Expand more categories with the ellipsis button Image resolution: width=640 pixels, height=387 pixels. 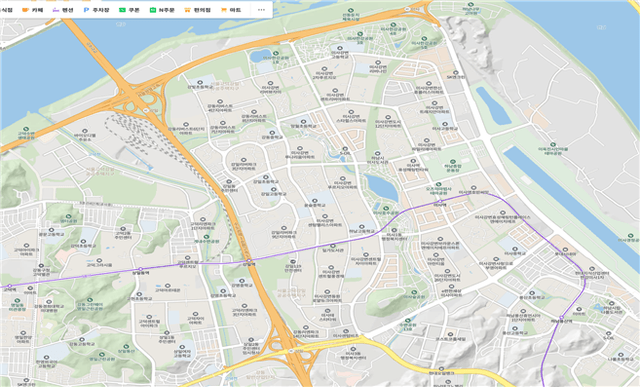[261, 10]
